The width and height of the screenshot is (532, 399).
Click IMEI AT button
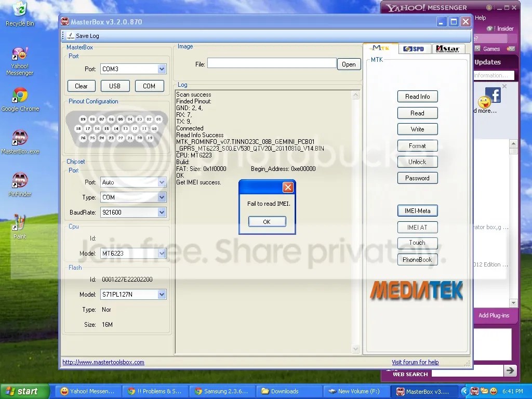coord(417,228)
